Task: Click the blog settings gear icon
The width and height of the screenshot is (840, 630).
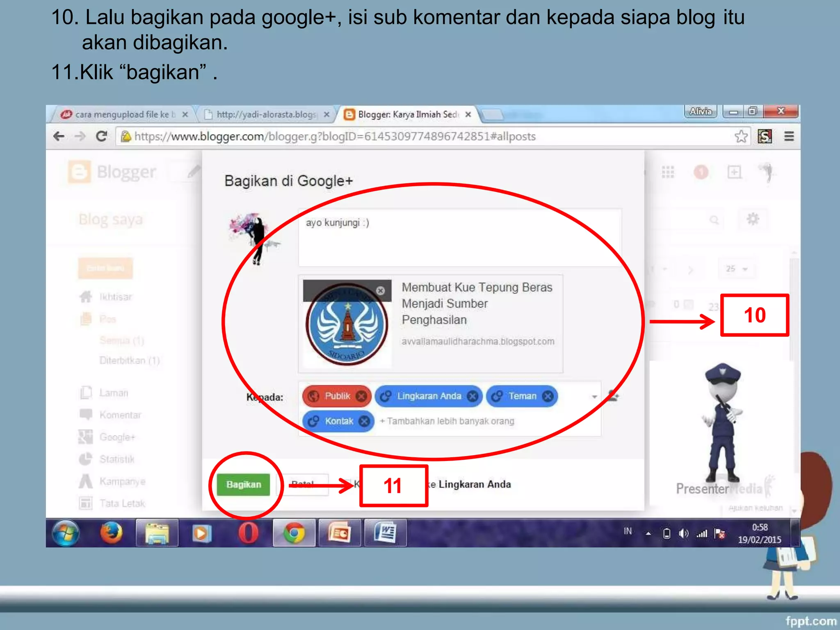Action: (753, 219)
